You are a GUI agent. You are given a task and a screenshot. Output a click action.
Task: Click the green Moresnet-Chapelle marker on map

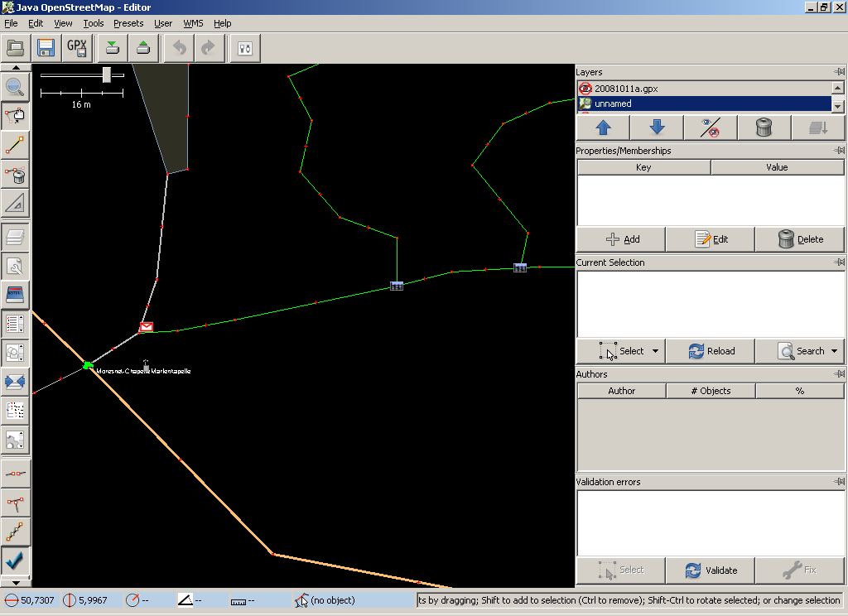88,366
